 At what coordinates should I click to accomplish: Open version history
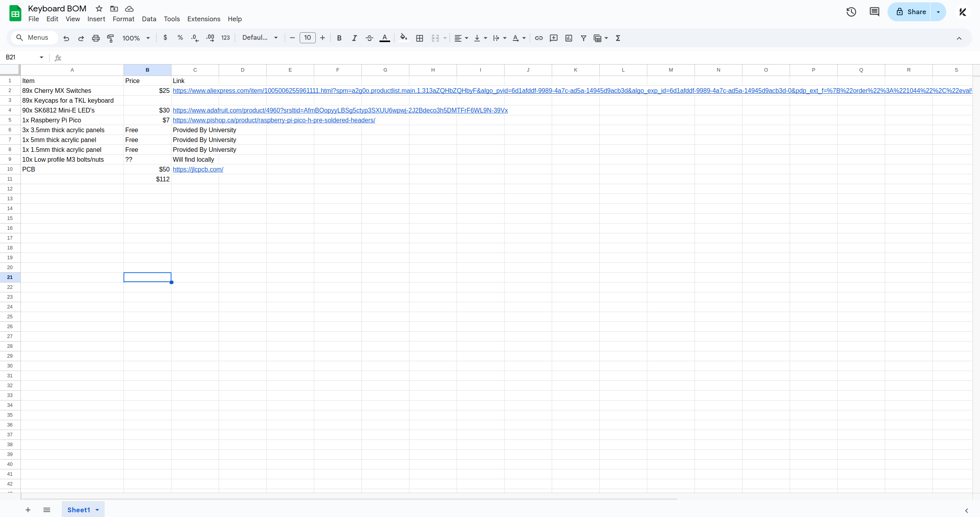tap(851, 12)
